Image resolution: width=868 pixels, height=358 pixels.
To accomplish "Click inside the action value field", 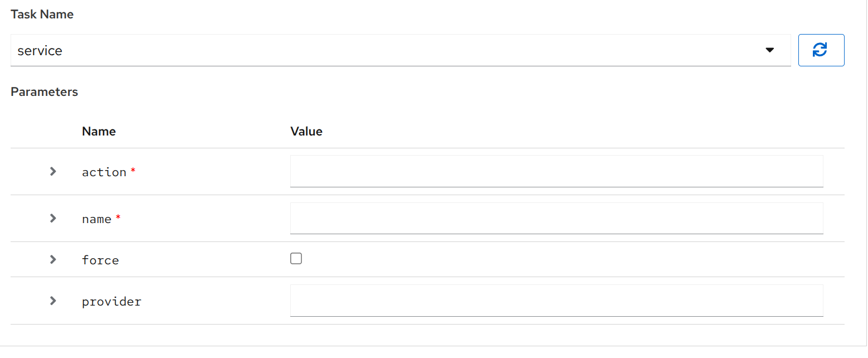I will coord(556,171).
